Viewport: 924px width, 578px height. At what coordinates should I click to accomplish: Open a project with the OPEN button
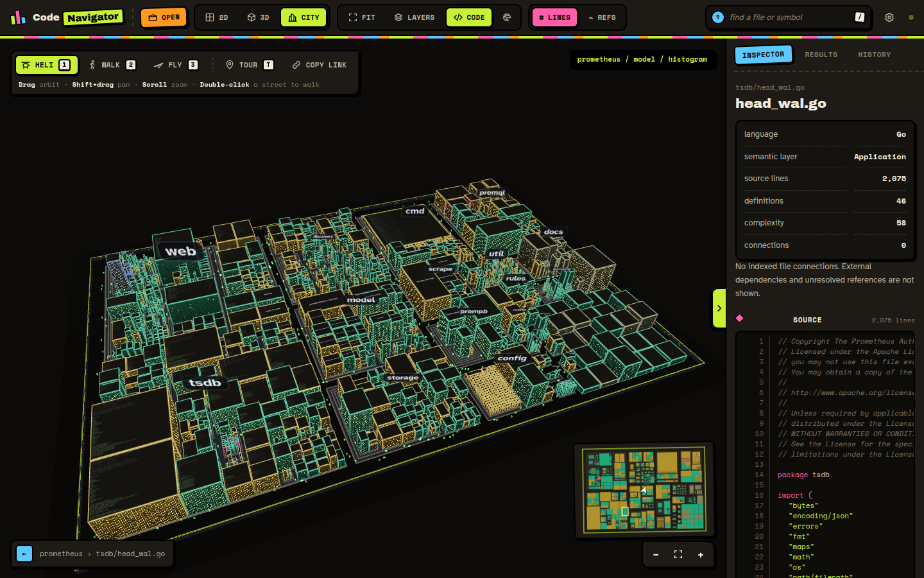point(164,17)
